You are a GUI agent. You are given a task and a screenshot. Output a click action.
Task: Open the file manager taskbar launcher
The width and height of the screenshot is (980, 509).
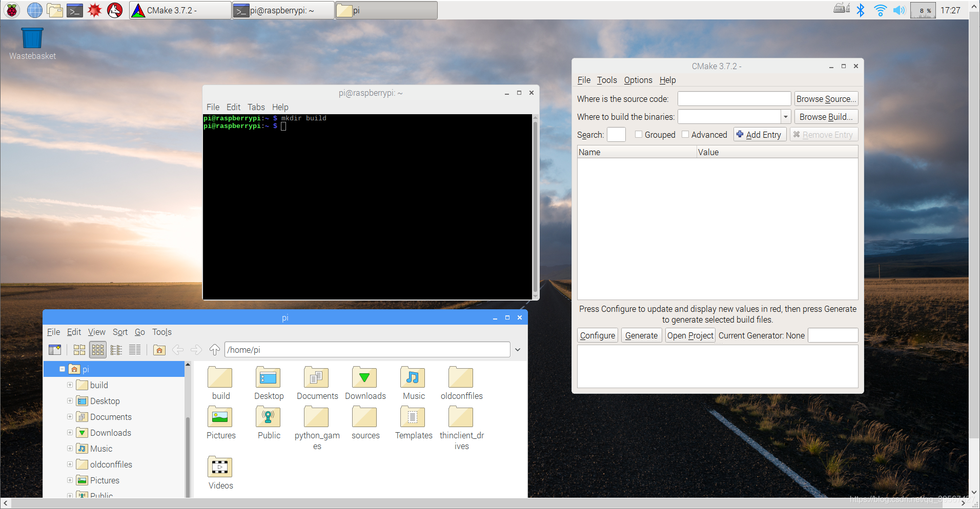click(55, 10)
